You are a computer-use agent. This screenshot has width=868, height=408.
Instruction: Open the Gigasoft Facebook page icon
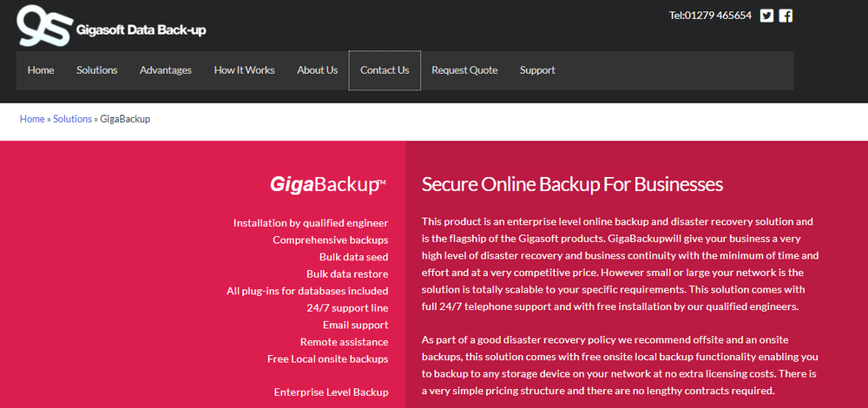(x=786, y=16)
